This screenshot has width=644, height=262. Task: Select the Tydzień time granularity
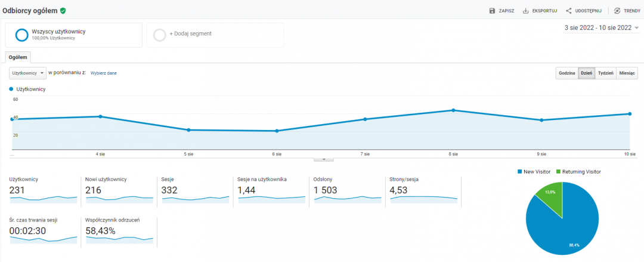605,73
